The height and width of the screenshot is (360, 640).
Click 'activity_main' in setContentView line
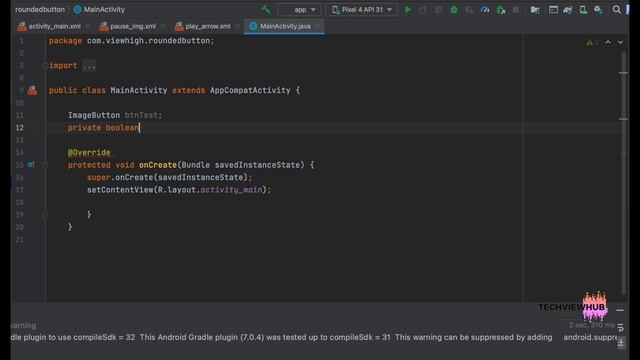(x=231, y=189)
